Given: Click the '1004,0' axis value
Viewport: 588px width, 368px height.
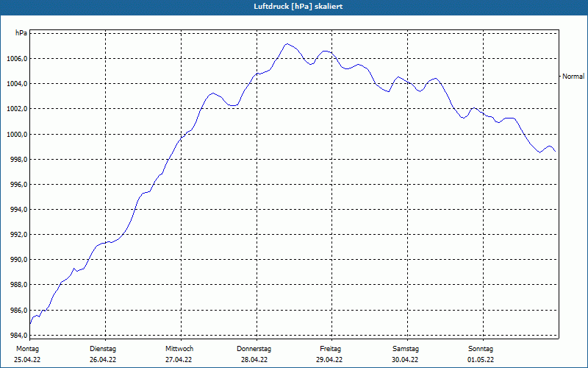Looking at the screenshot, I should click(x=18, y=83).
